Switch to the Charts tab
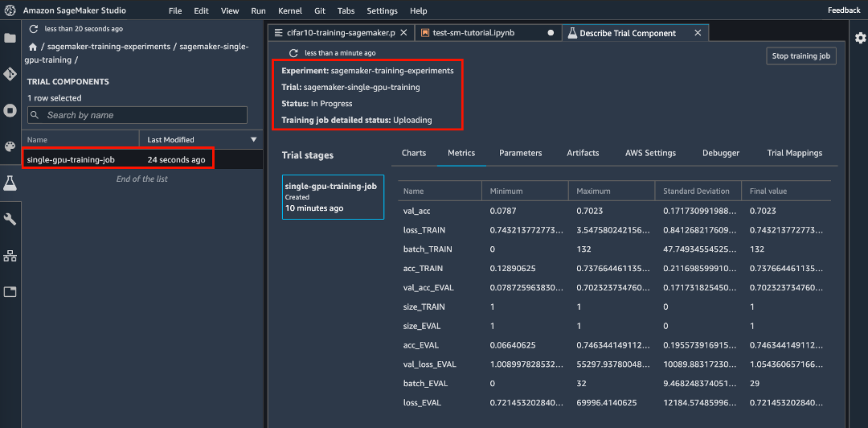The width and height of the screenshot is (868, 428). tap(414, 153)
